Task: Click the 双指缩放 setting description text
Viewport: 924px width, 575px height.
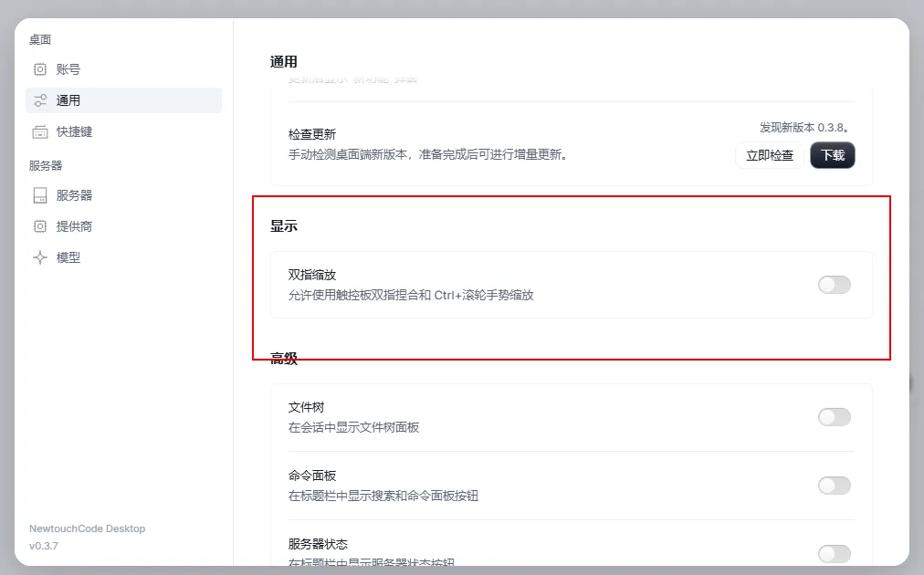Action: pyautogui.click(x=411, y=295)
